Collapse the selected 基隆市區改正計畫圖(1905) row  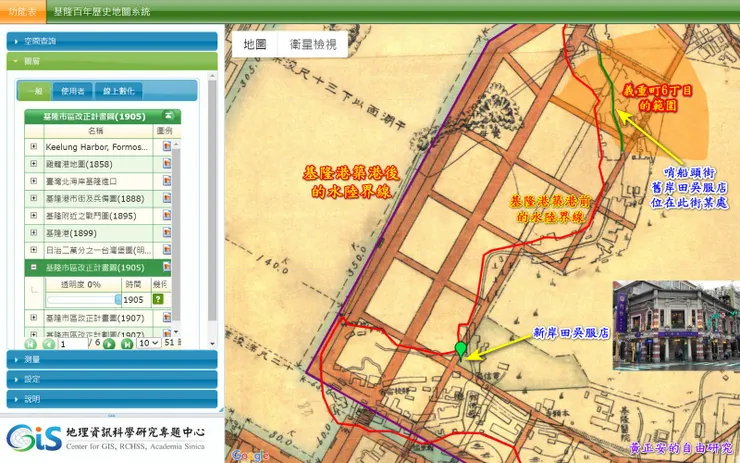coord(34,267)
